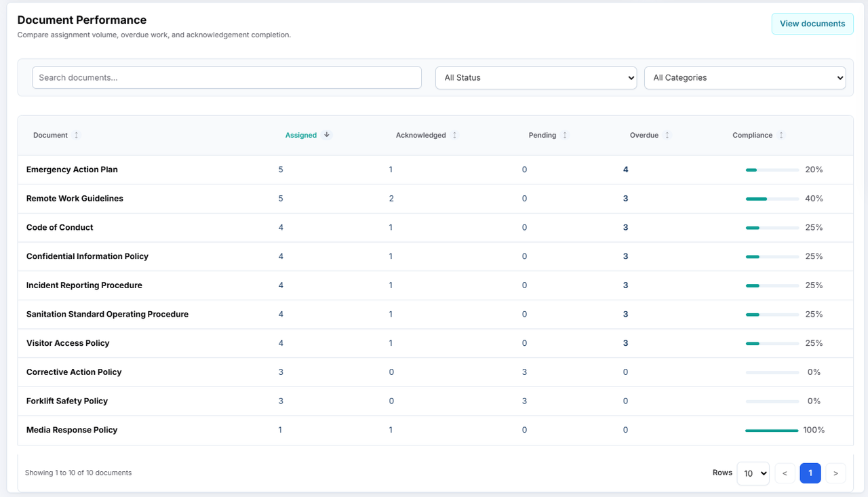
Task: Select page 1 in pagination
Action: click(x=810, y=473)
